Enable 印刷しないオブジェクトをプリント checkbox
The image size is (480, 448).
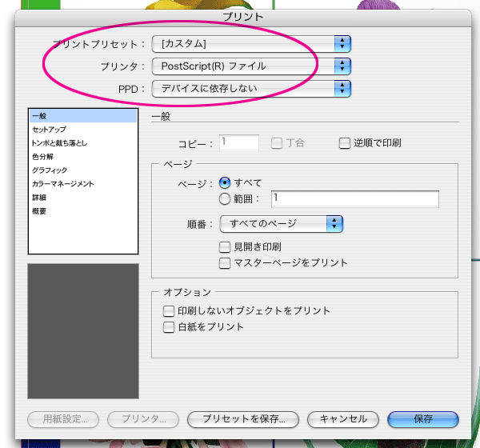169,311
